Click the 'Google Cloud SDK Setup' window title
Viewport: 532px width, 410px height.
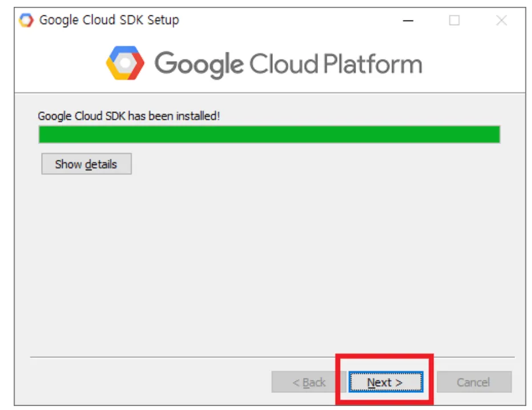(x=108, y=21)
